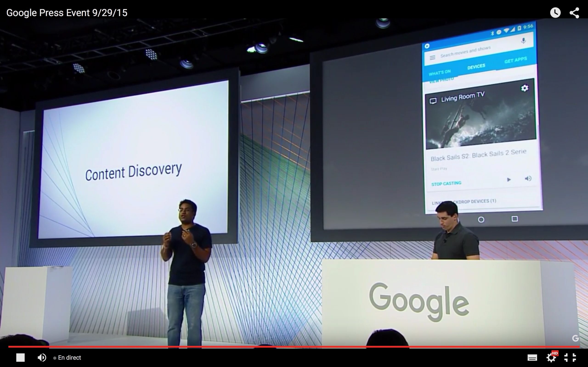The image size is (588, 367).
Task: Tap the Android home circle button
Action: 481,220
